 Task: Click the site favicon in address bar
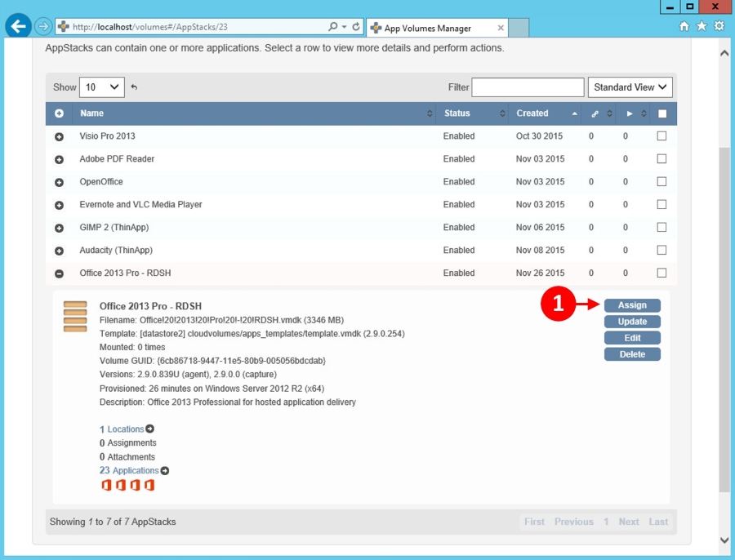[x=64, y=27]
